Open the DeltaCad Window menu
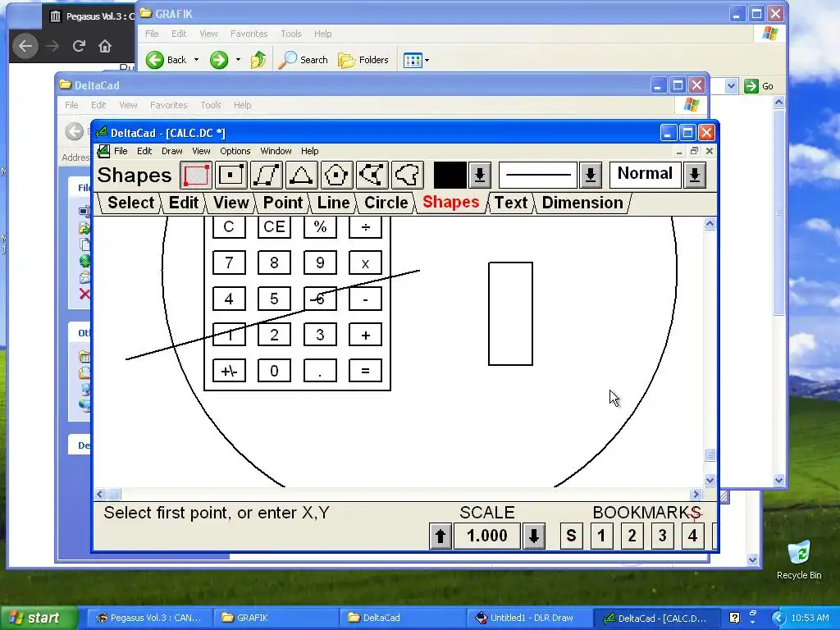 (276, 151)
